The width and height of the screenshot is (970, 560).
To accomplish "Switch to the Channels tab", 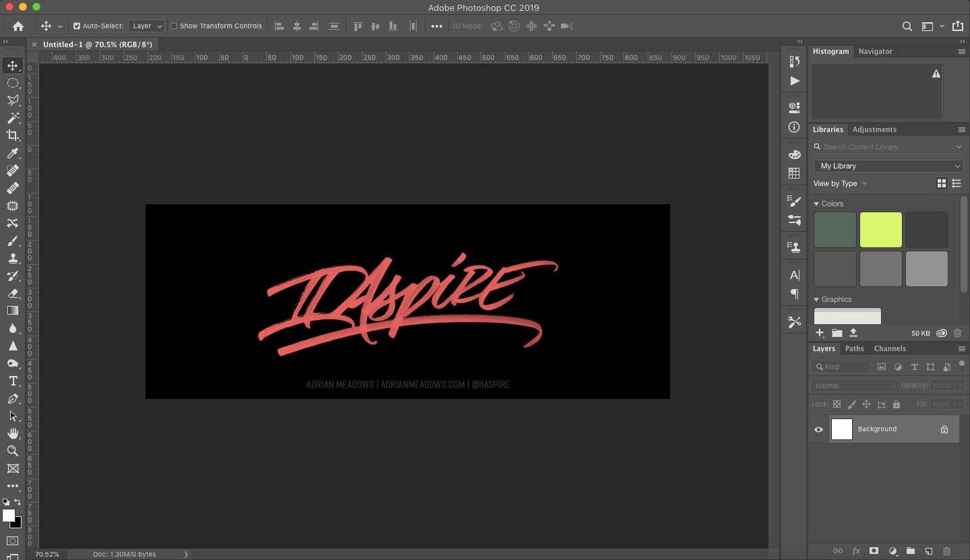I will [x=889, y=348].
